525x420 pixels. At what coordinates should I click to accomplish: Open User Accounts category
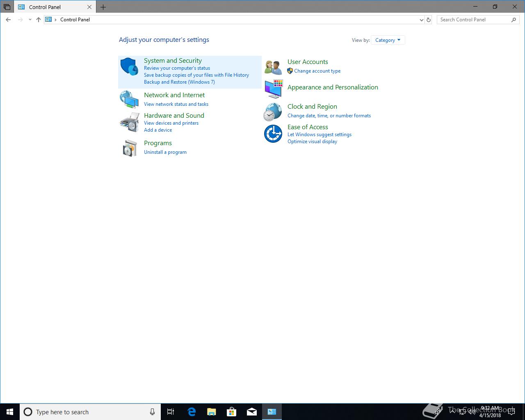308,62
